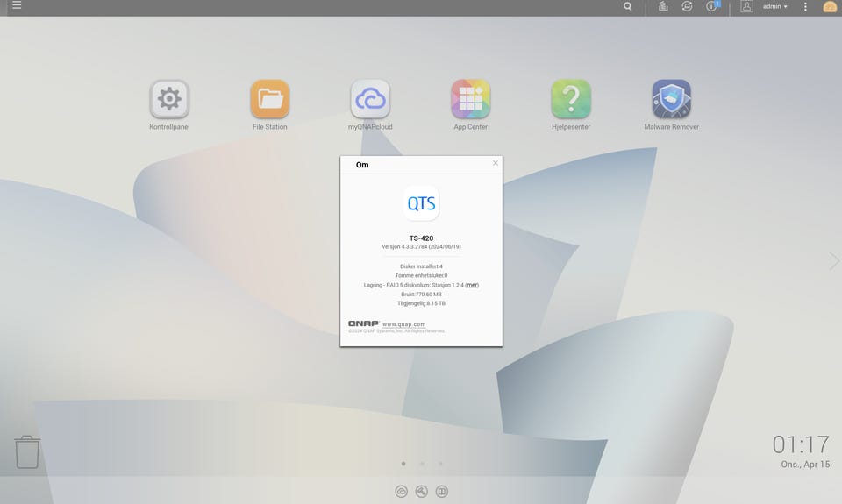Open Event Notifications info icon
The image size is (842, 504).
pyautogui.click(x=711, y=6)
